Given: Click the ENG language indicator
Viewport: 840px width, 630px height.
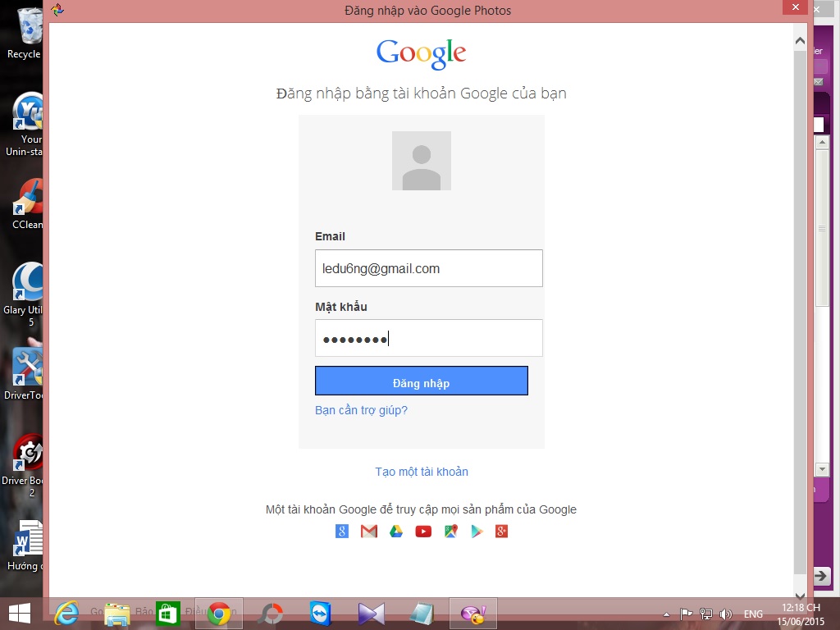Looking at the screenshot, I should click(753, 614).
